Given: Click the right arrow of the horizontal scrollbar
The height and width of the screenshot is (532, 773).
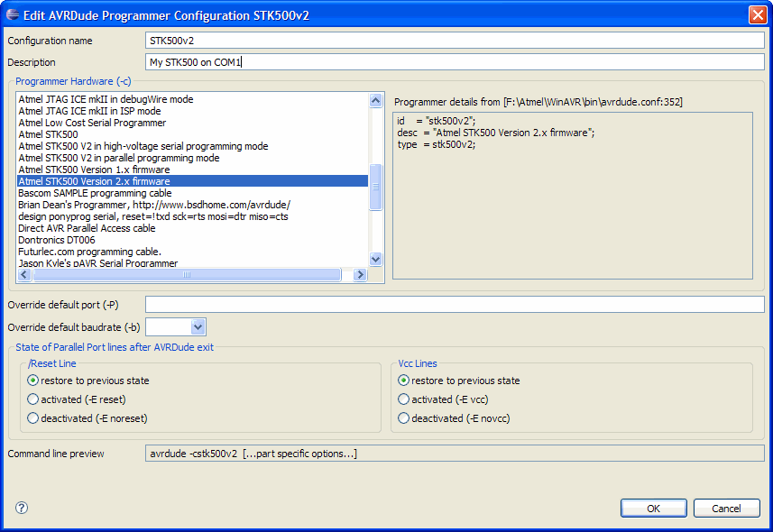Looking at the screenshot, I should pyautogui.click(x=359, y=274).
